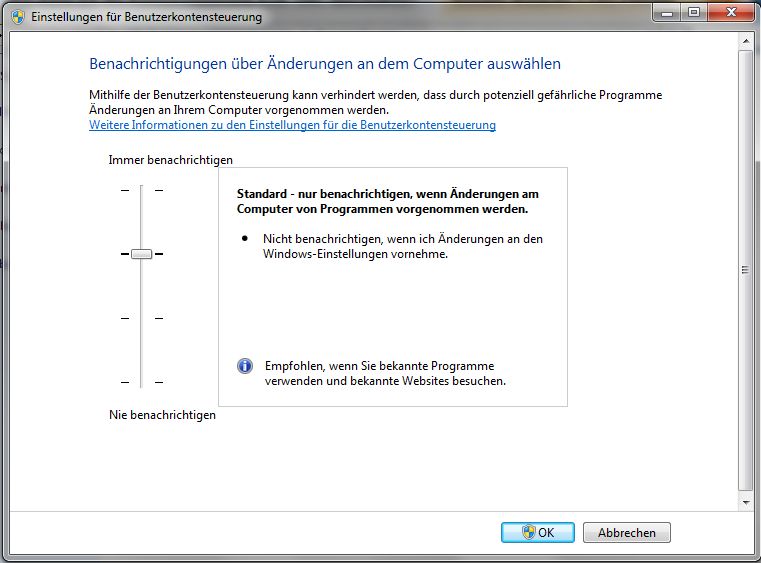
Task: Click the scrollbar down arrow
Action: point(746,503)
